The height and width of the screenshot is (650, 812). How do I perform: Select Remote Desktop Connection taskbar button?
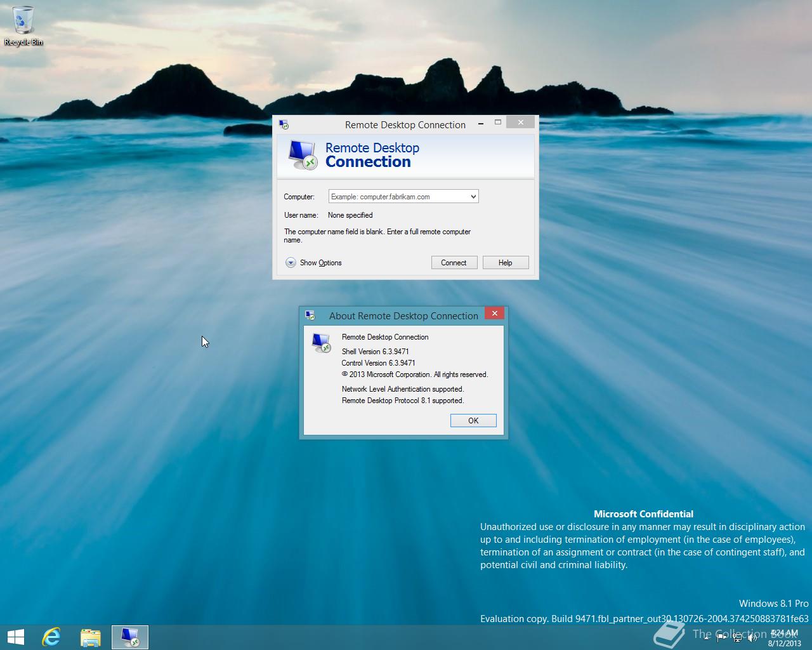click(x=130, y=637)
